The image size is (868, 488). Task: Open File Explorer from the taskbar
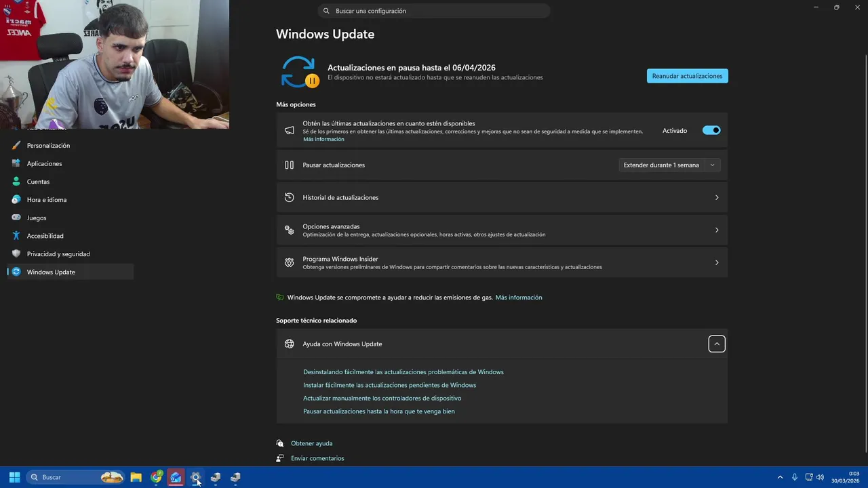[x=136, y=477]
